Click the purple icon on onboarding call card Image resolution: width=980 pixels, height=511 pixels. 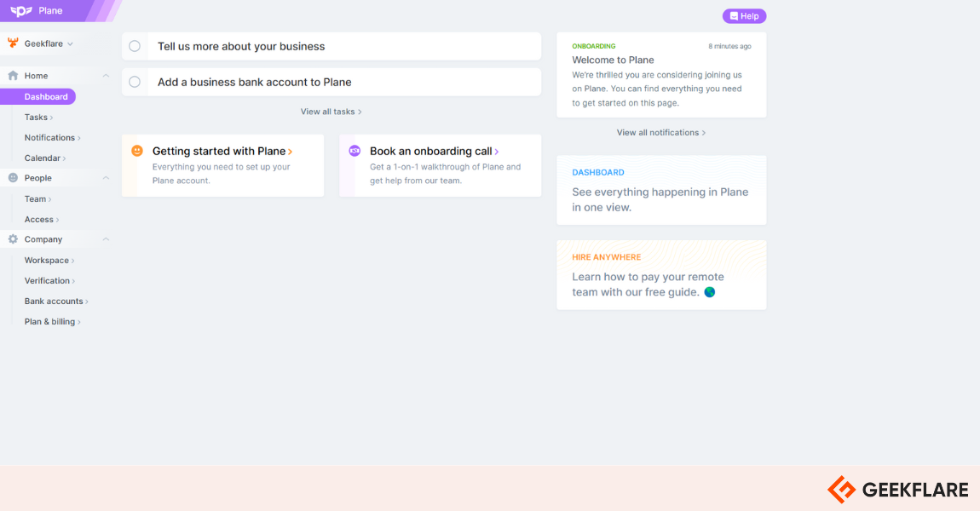tap(355, 151)
